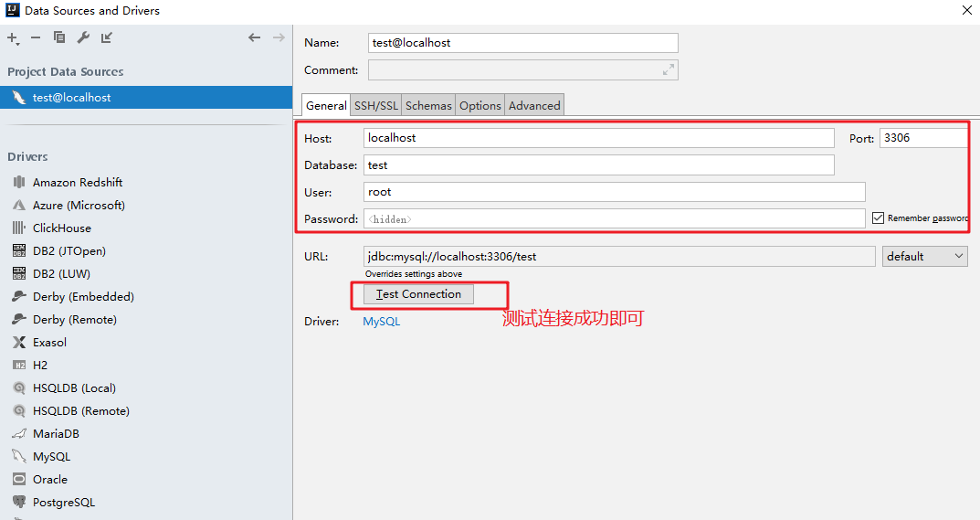Click the Derby (Remote) hat icon
The image size is (980, 520).
coord(19,319)
